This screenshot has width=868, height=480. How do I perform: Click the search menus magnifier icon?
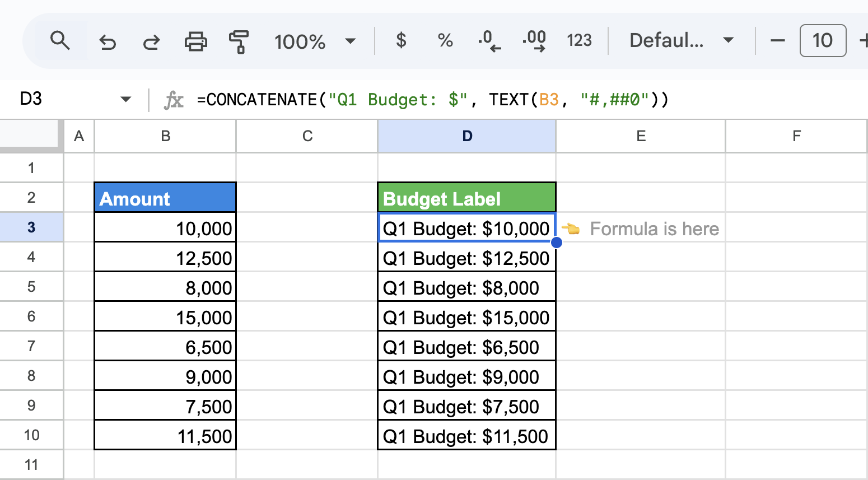[60, 41]
